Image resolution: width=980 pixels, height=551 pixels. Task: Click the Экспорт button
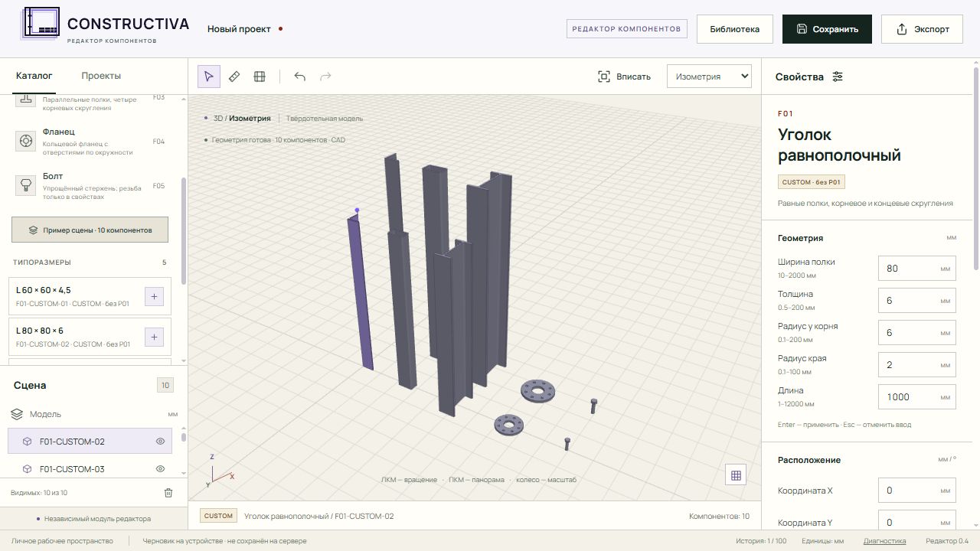(922, 29)
